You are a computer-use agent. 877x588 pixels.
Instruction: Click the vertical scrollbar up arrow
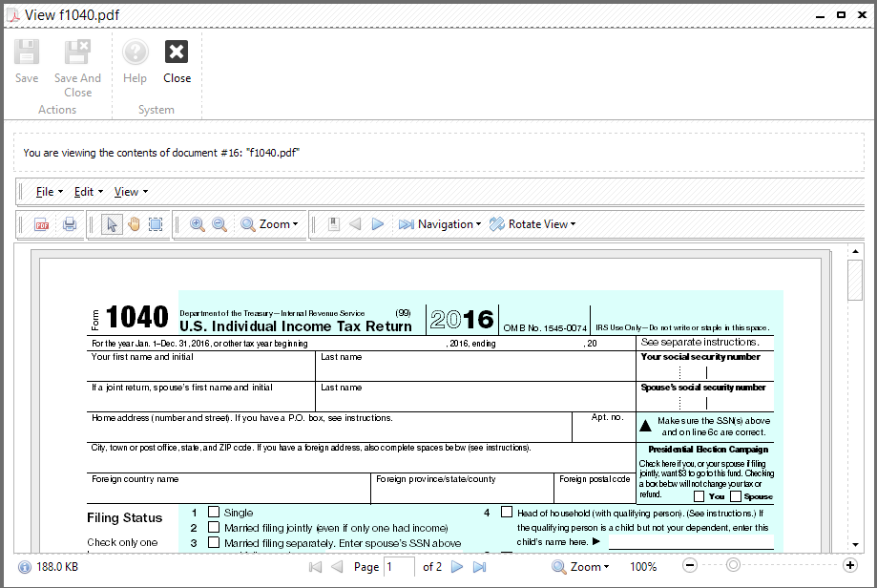tap(855, 252)
